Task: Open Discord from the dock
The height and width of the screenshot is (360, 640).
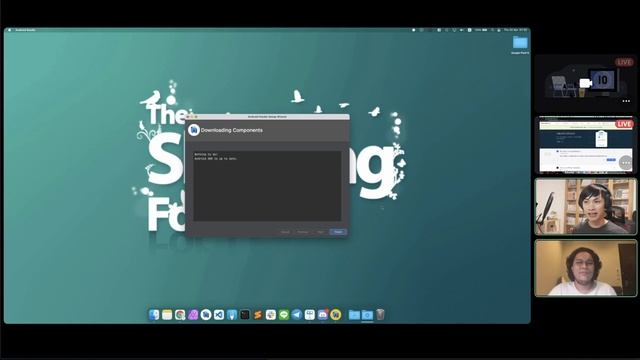Action: (x=323, y=315)
